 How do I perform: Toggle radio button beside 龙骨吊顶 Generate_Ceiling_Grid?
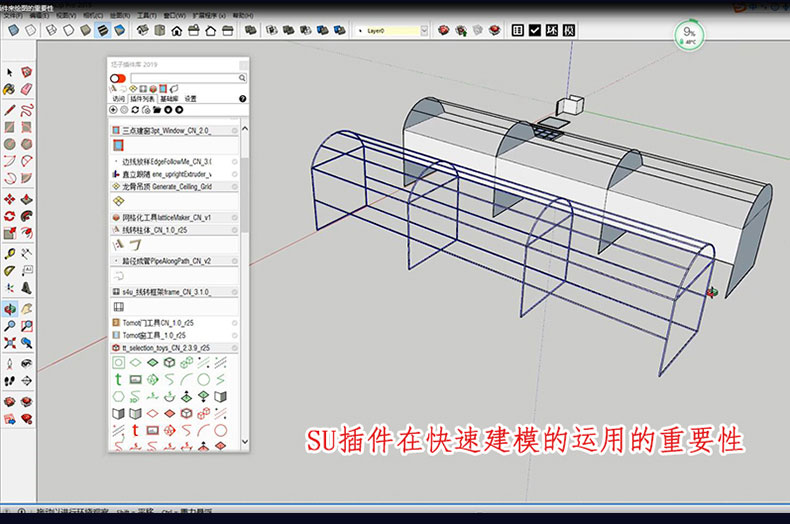[235, 187]
